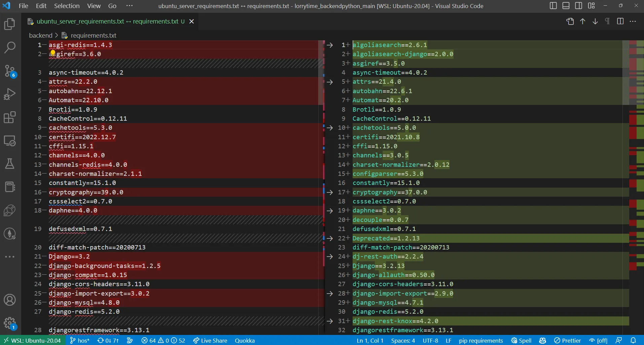Change language mode pip requirements
This screenshot has height=345, width=644.
click(481, 340)
